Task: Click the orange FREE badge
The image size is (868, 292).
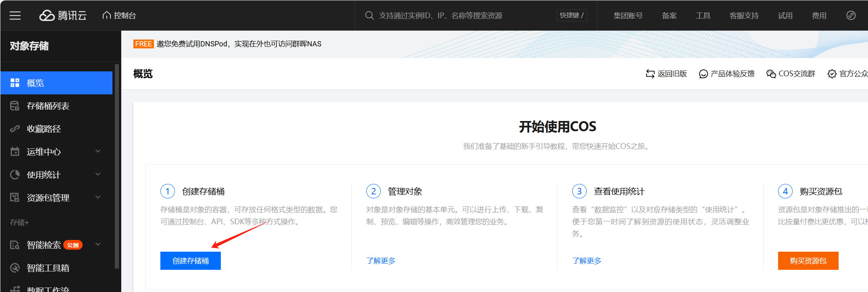Action: tap(143, 44)
